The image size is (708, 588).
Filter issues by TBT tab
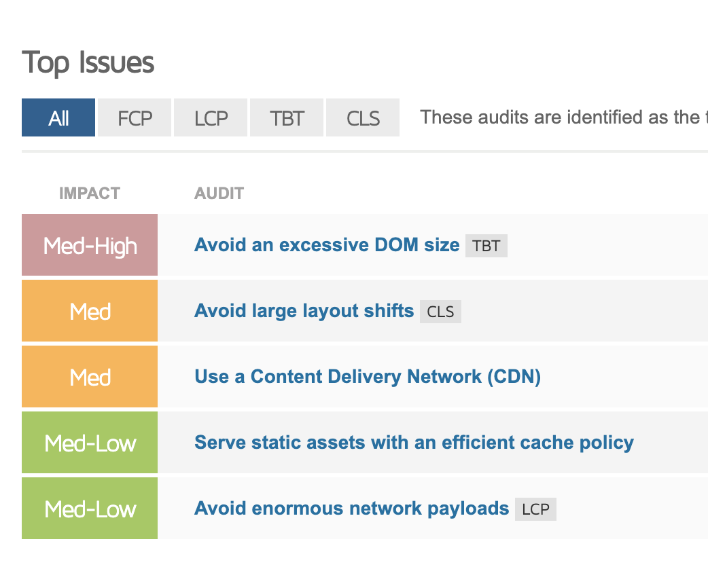coord(287,118)
